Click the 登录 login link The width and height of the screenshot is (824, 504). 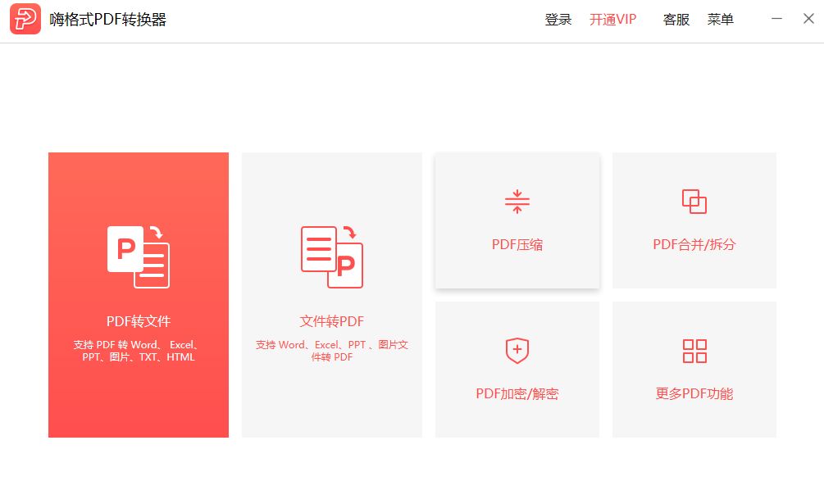(558, 19)
